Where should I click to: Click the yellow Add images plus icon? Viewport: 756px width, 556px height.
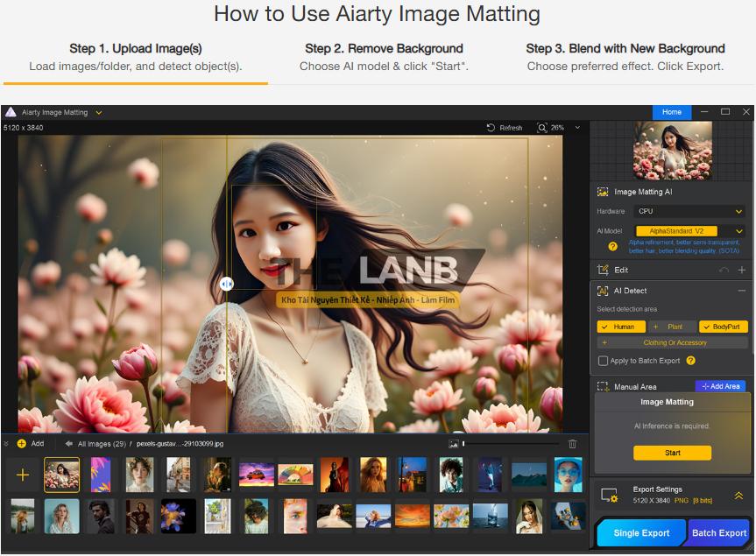tap(22, 444)
